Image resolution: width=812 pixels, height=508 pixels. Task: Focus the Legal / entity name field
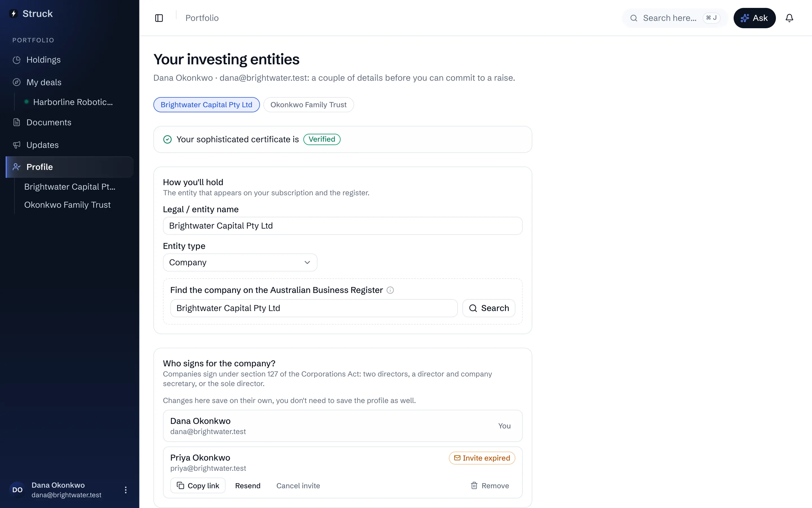click(343, 226)
